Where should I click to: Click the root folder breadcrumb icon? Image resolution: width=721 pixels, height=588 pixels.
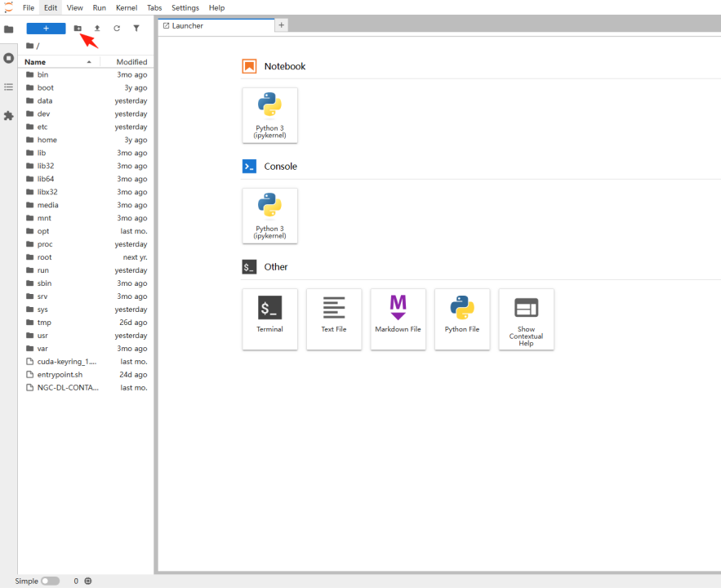(x=30, y=46)
